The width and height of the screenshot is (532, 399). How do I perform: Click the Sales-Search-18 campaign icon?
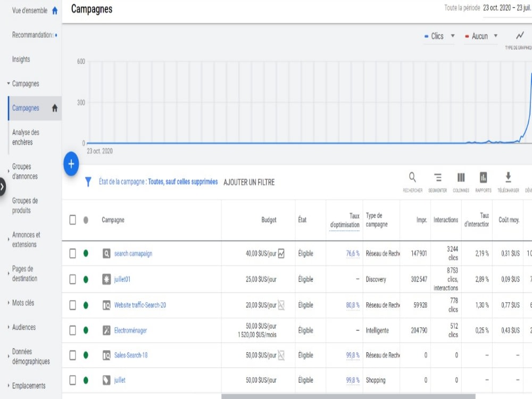pos(106,355)
